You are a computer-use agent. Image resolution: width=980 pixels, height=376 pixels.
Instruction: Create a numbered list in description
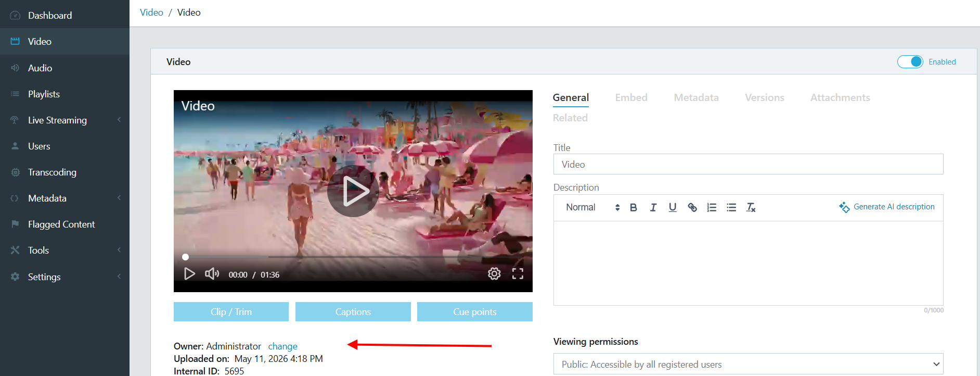click(712, 207)
